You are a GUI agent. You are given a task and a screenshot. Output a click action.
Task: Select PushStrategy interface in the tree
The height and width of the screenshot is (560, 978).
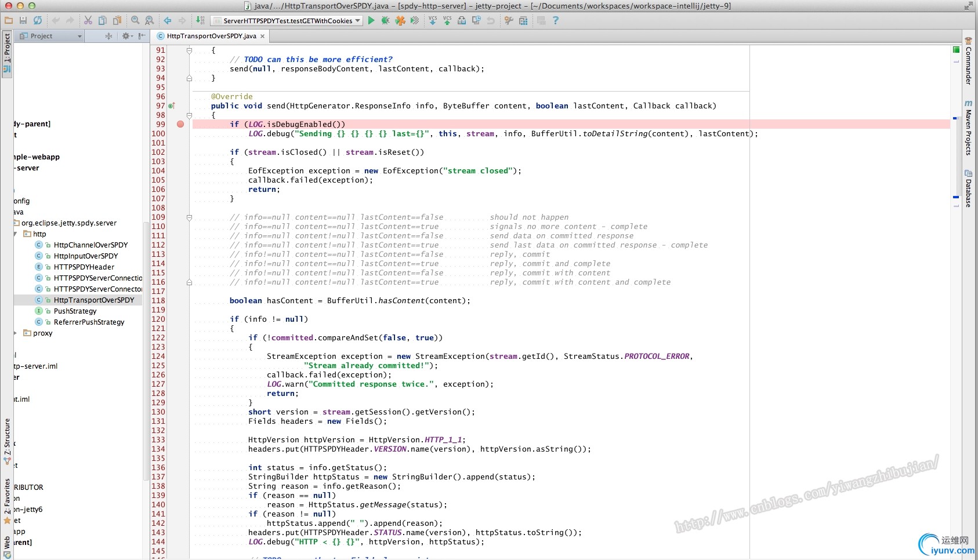(75, 311)
